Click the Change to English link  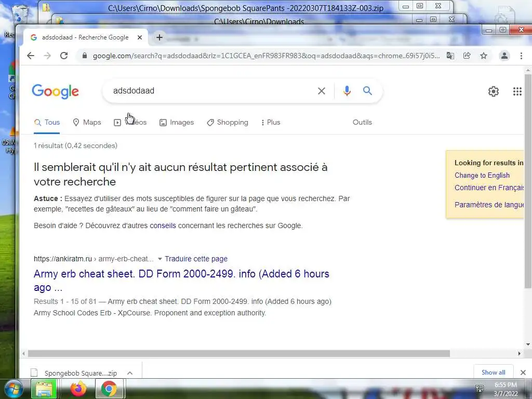[x=482, y=176]
